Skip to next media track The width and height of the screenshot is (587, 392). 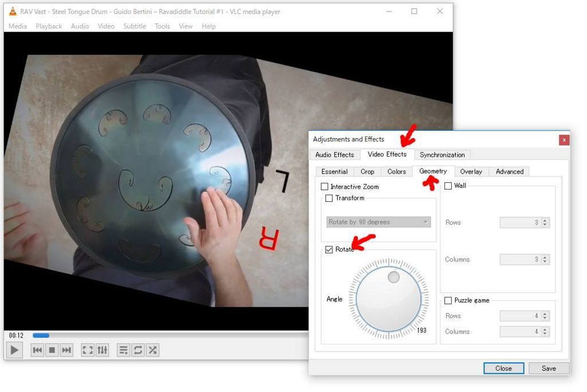66,350
